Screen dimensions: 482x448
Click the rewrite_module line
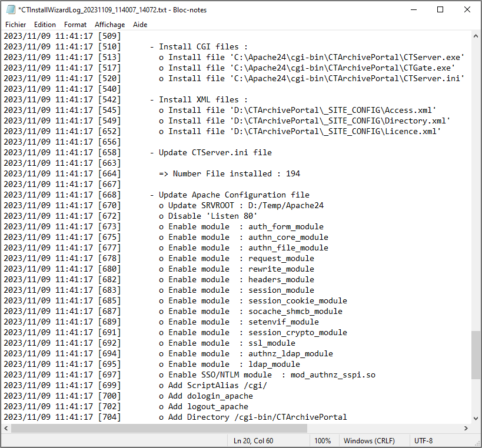click(x=237, y=269)
